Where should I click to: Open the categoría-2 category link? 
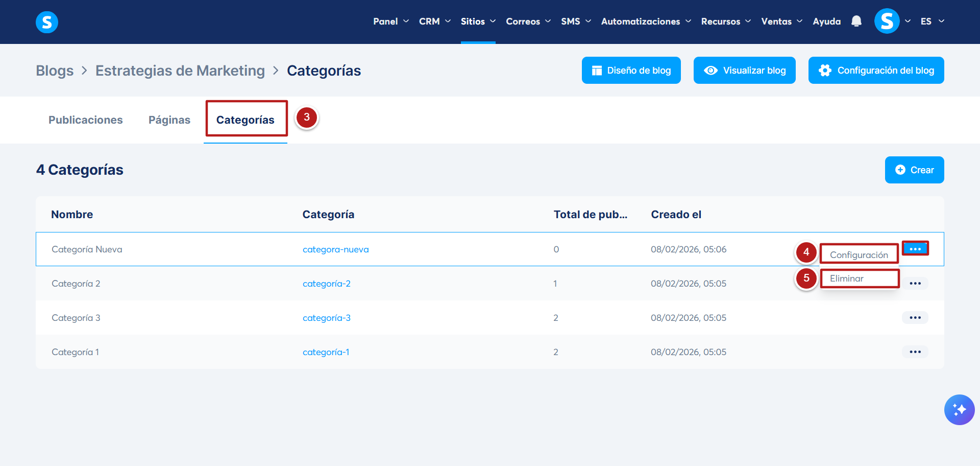pos(327,284)
